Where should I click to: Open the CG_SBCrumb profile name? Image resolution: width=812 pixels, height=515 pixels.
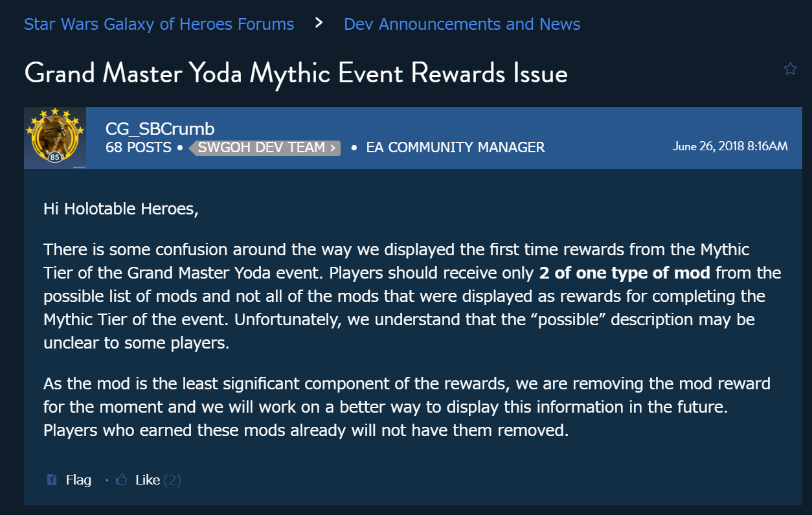[x=159, y=129]
